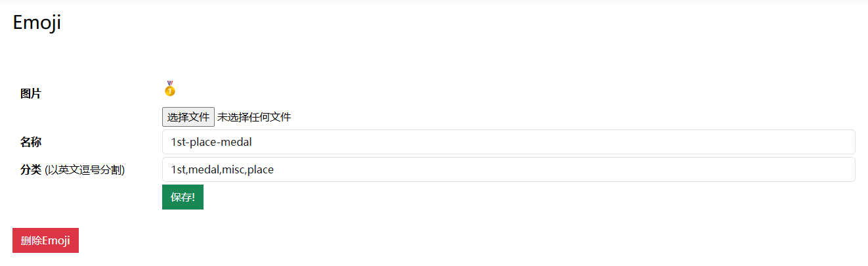Click the word "place" in the 名称 field
868x266 pixels.
click(x=205, y=142)
